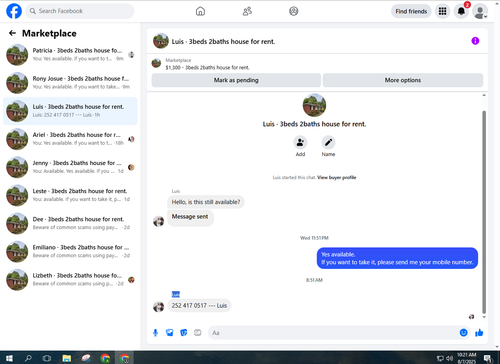This screenshot has width=500, height=364.
Task: Click the chat header listing thumbnail
Action: coord(161,41)
